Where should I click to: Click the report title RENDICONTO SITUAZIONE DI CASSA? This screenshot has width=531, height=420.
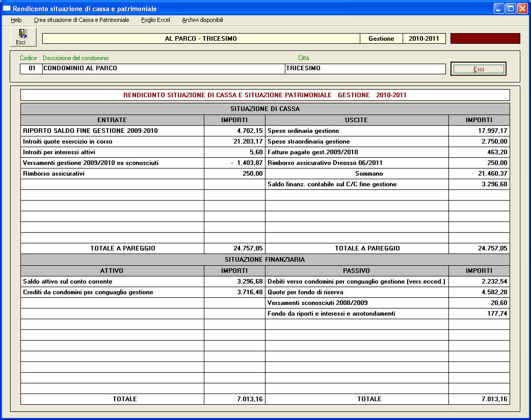click(265, 95)
